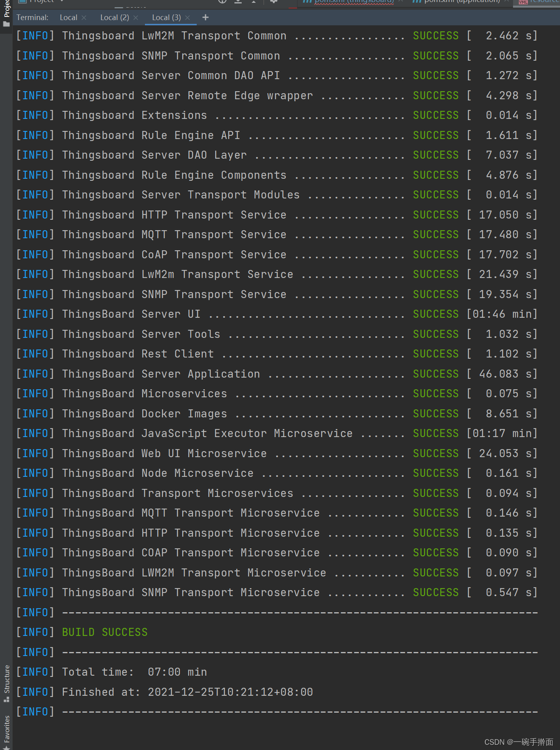The image size is (560, 750).
Task: Click 'Thingsboard Server Common DAO API' text
Action: (x=171, y=76)
